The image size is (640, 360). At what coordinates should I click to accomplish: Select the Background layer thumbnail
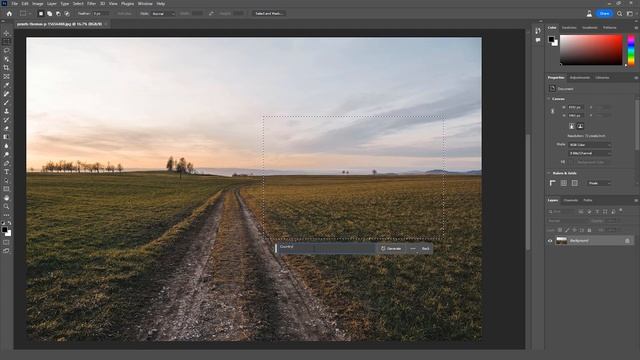(562, 241)
